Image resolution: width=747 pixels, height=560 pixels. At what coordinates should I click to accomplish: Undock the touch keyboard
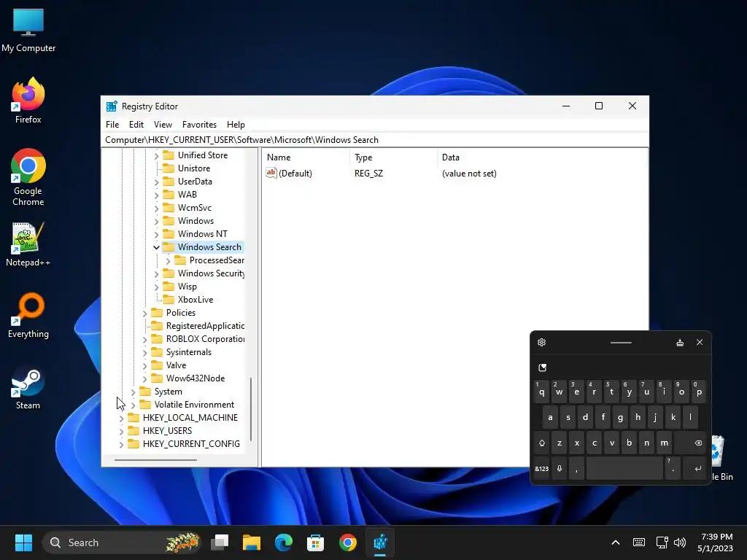pos(680,343)
